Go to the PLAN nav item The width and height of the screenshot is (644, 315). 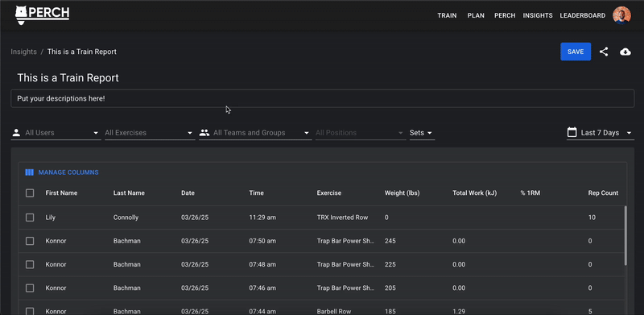(476, 15)
